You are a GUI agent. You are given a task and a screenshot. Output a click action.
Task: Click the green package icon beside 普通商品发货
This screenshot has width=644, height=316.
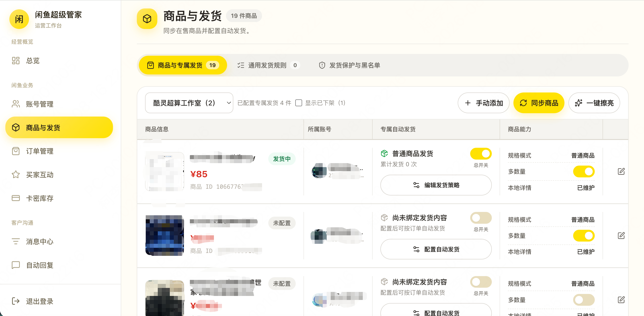pos(384,154)
